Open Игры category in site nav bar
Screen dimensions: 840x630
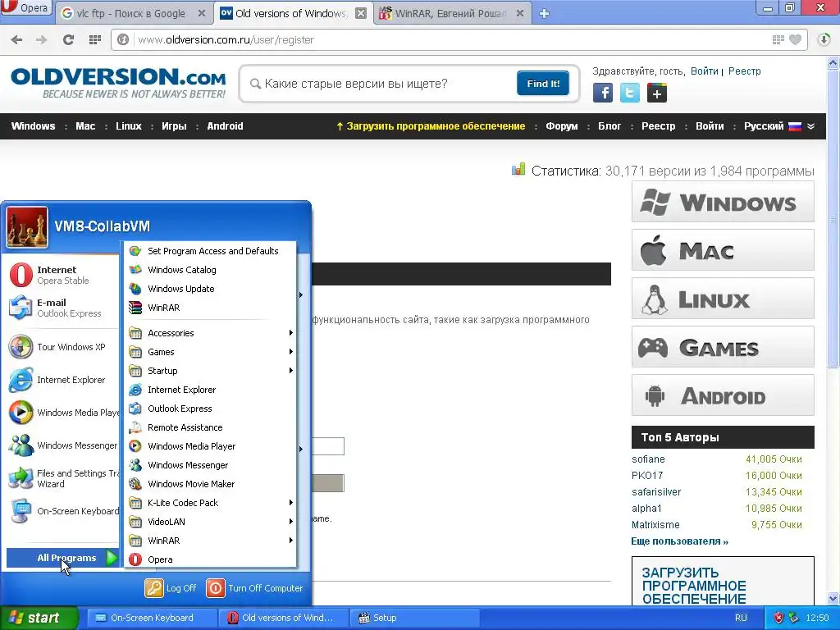point(174,126)
